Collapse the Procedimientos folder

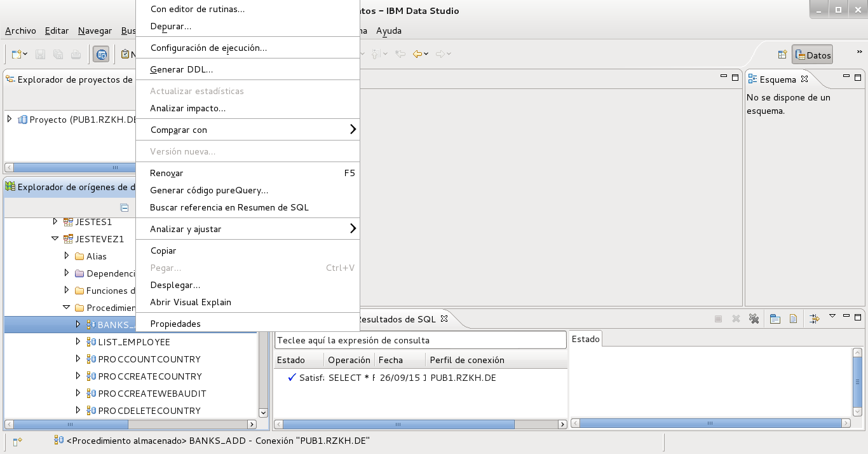point(67,307)
